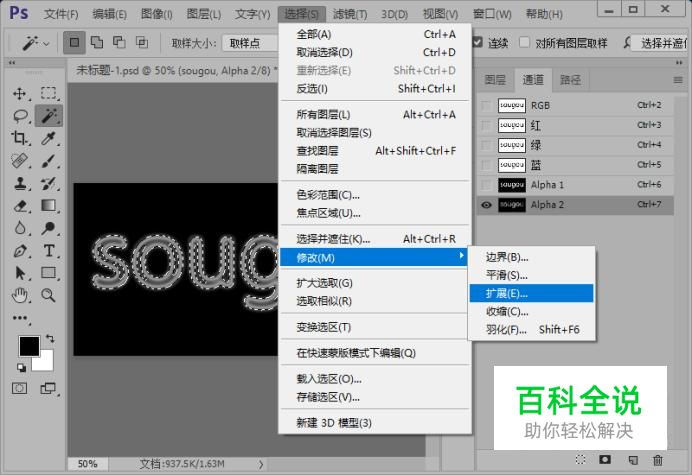Select the Crop tool
The width and height of the screenshot is (692, 475).
(x=19, y=138)
